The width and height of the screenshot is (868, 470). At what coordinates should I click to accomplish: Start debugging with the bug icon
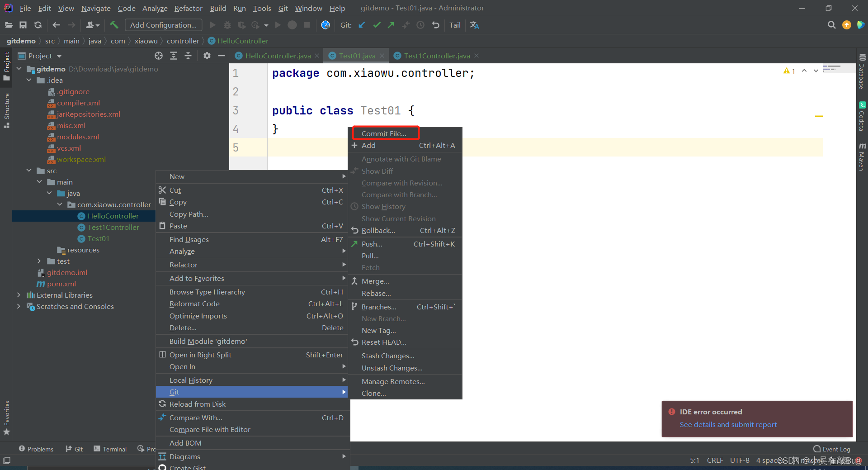pyautogui.click(x=227, y=25)
